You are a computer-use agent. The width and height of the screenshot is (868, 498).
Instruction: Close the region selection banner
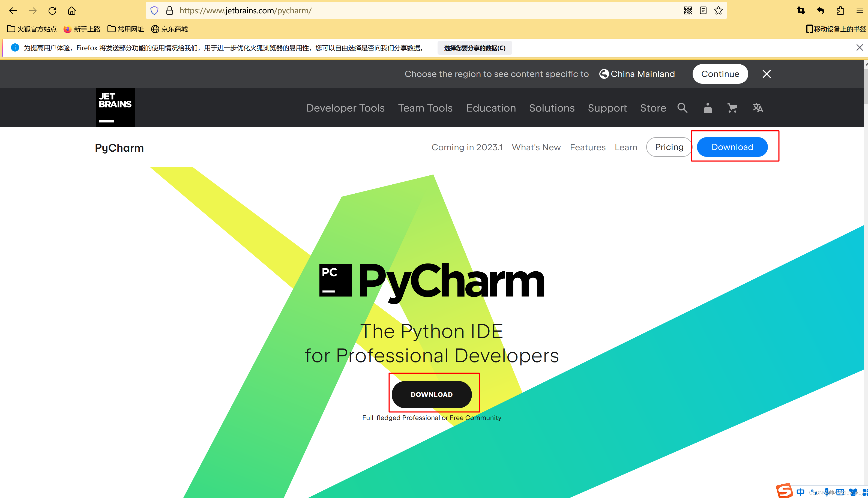(767, 74)
